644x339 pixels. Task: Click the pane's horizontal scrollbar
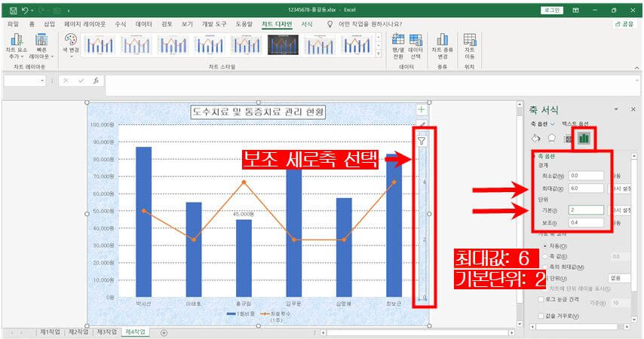click(579, 327)
